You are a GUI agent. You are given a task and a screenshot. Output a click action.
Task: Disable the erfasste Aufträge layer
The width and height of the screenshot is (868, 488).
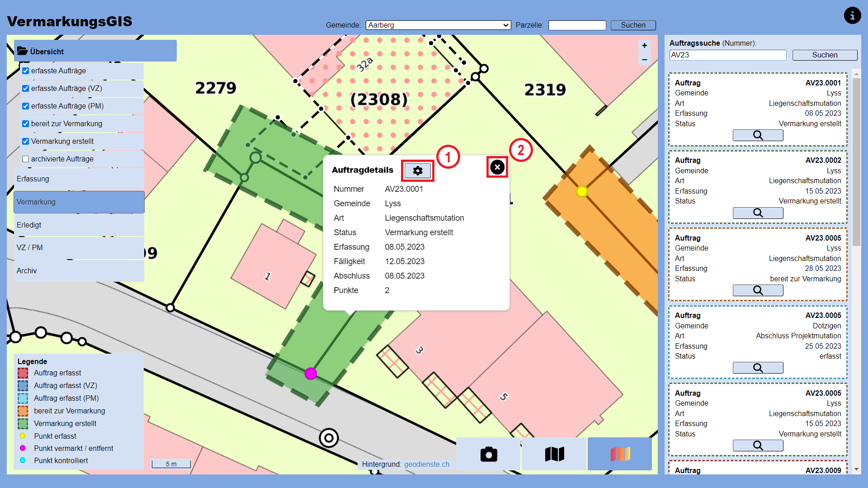pyautogui.click(x=25, y=71)
